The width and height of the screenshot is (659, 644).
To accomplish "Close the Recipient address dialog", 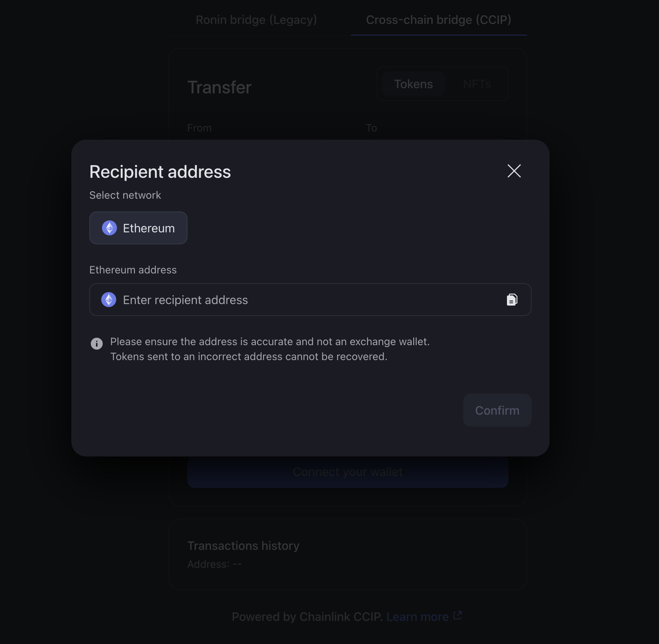I will 514,171.
